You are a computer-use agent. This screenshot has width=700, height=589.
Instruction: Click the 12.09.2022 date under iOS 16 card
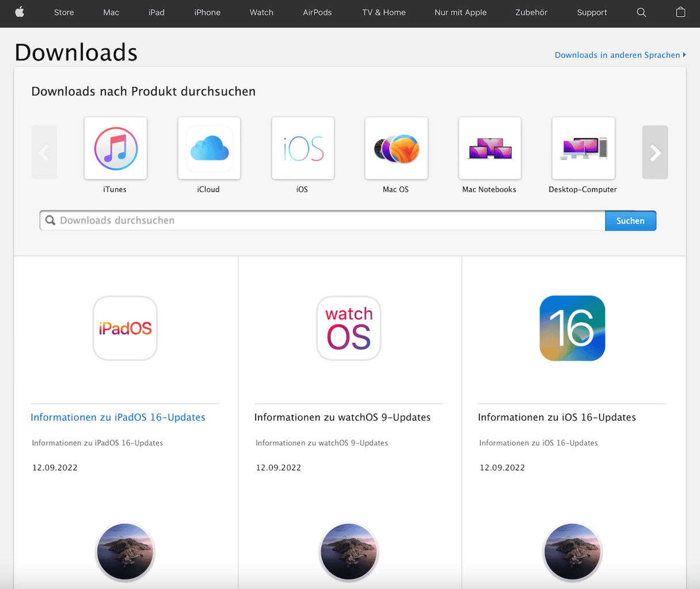[x=502, y=468]
